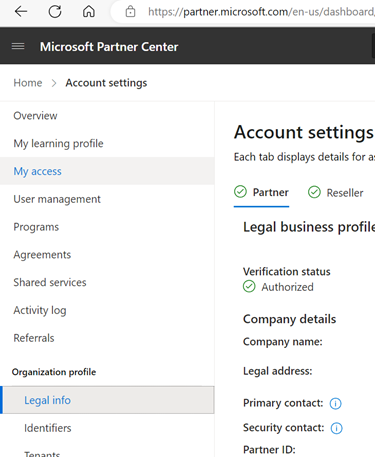This screenshot has height=457, width=375.
Task: Click the address bar URL
Action: point(261,12)
